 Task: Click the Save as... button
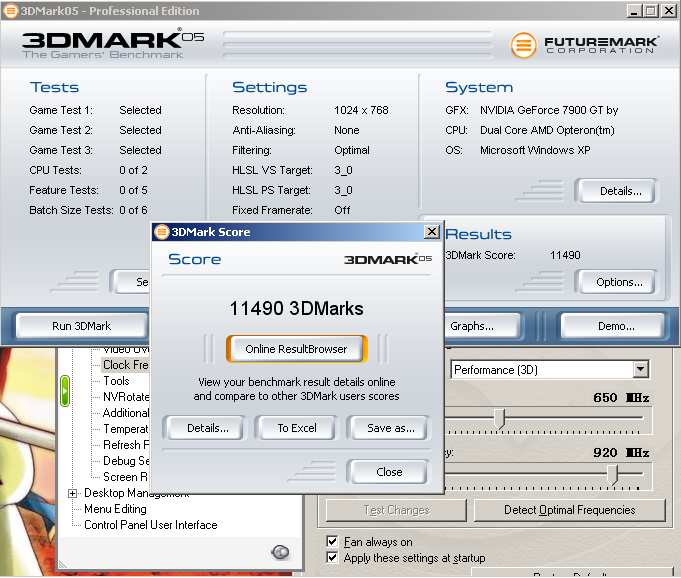point(390,428)
